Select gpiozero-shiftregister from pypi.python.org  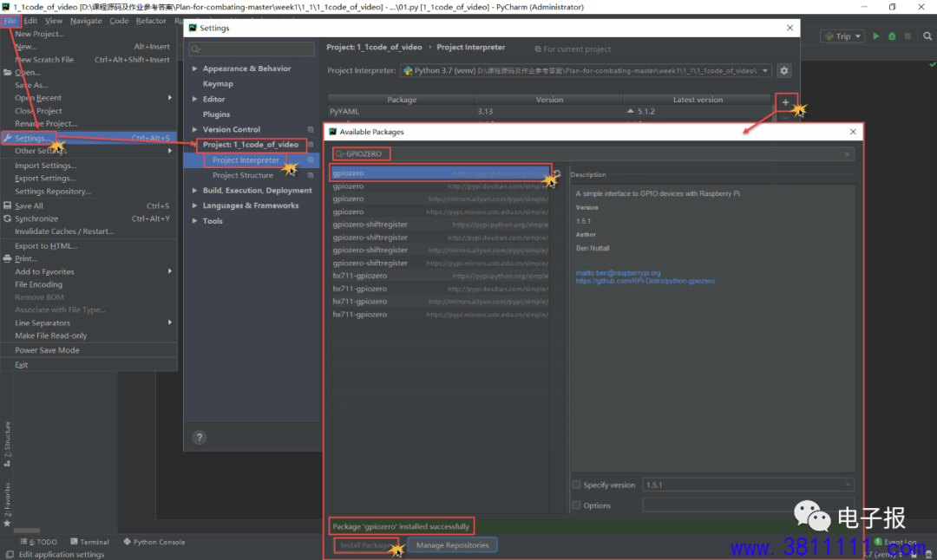point(441,225)
